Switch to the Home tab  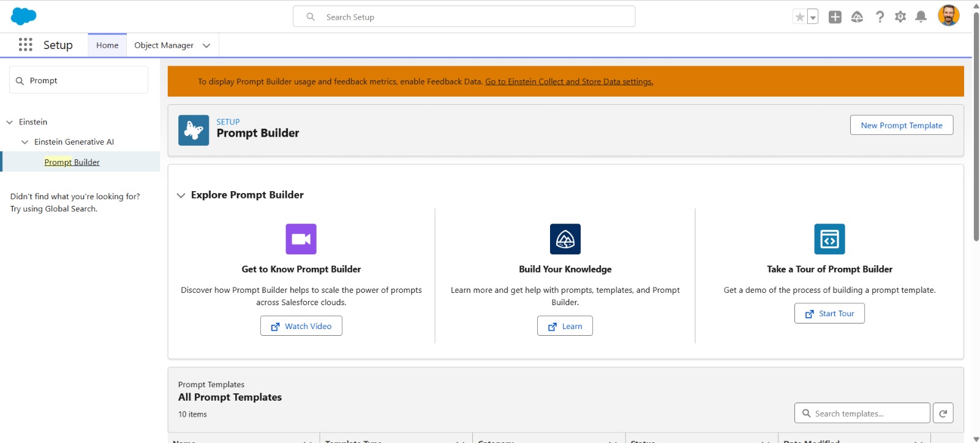(x=107, y=45)
